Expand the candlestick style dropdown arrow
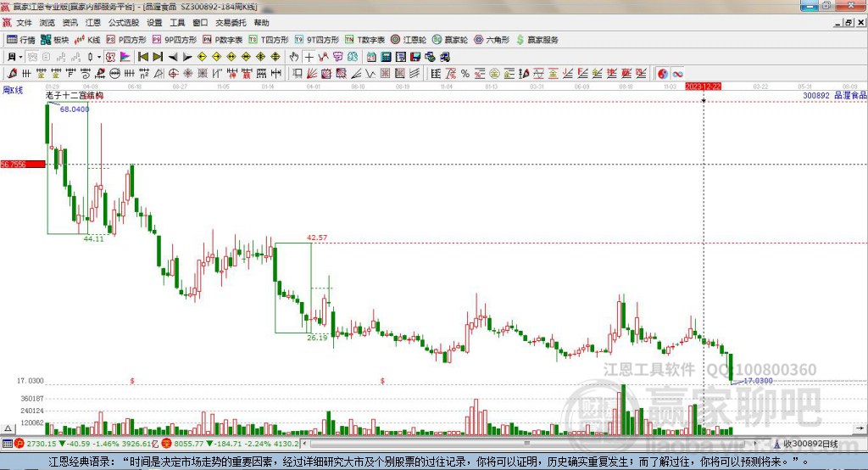This screenshot has height=470, width=868. (x=99, y=57)
